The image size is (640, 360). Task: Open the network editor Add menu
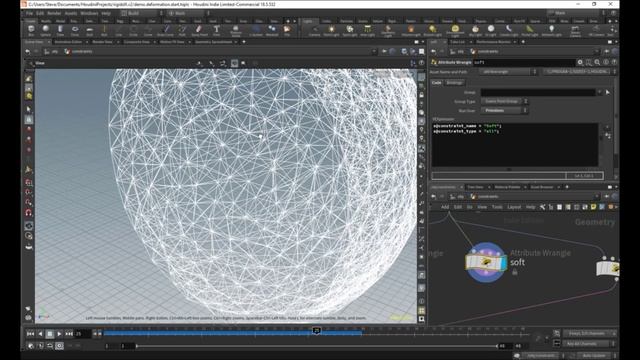(x=445, y=207)
